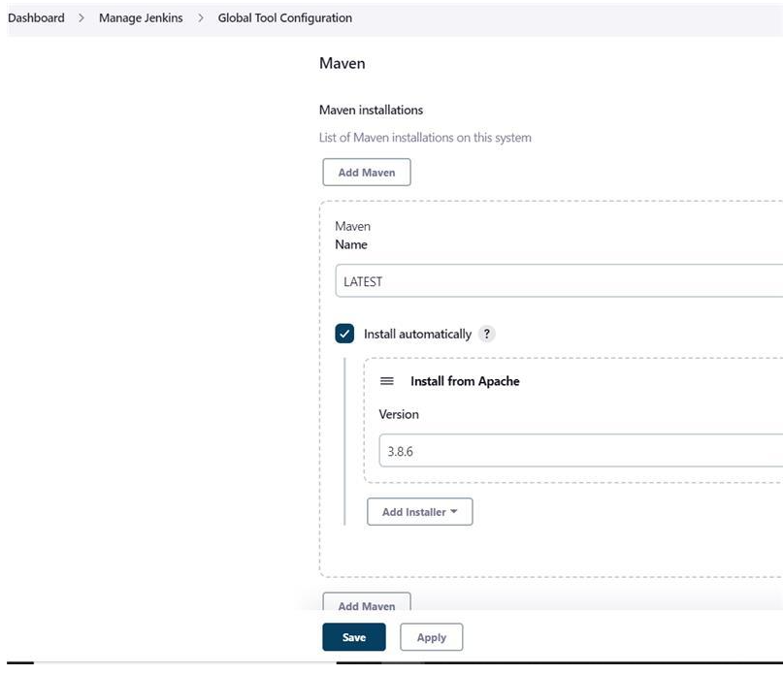Click the 'Install from Apache' title

465,381
